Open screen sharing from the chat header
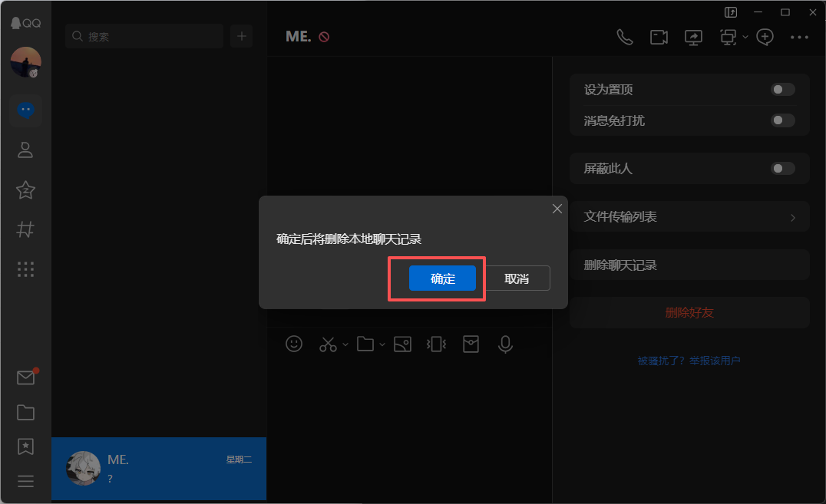826x504 pixels. pyautogui.click(x=693, y=37)
